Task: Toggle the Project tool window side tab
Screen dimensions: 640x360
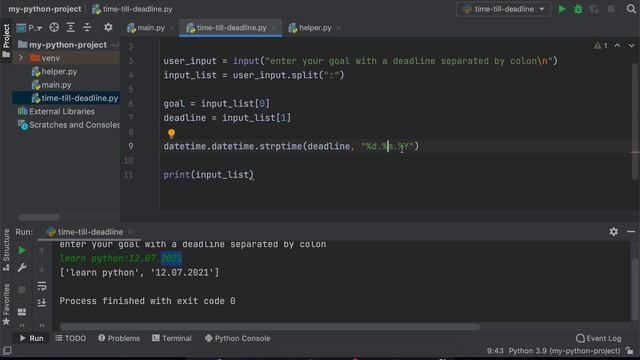Action: click(x=6, y=41)
